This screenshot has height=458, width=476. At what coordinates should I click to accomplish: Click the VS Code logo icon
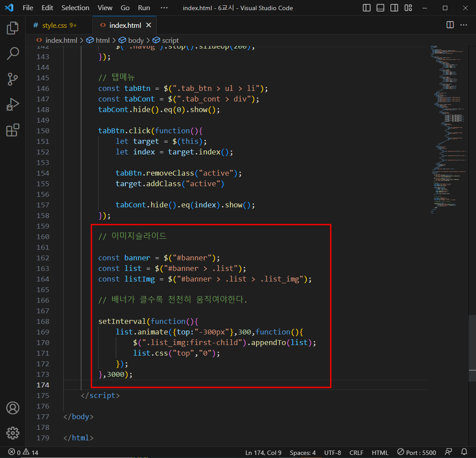(x=9, y=8)
